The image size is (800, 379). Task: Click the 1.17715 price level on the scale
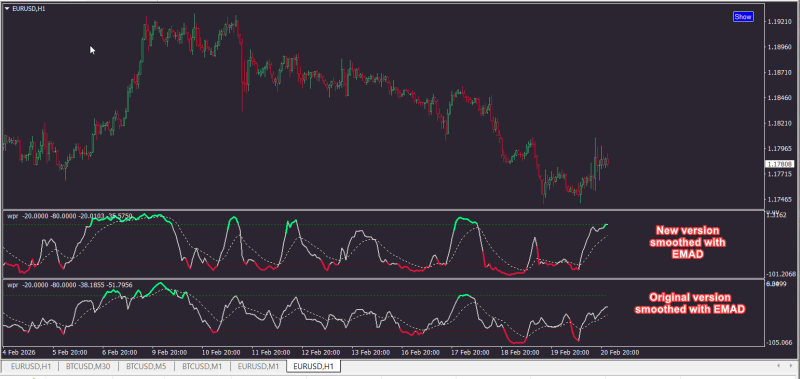pos(780,174)
